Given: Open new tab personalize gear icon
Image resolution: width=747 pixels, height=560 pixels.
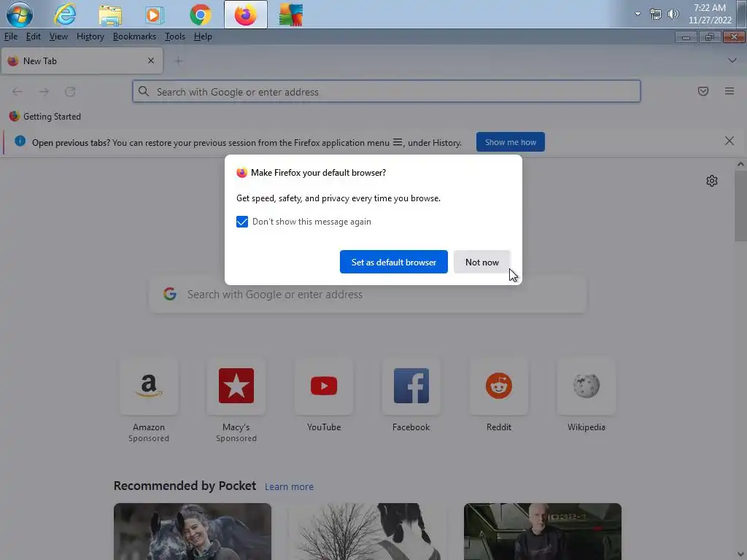Looking at the screenshot, I should click(x=712, y=181).
